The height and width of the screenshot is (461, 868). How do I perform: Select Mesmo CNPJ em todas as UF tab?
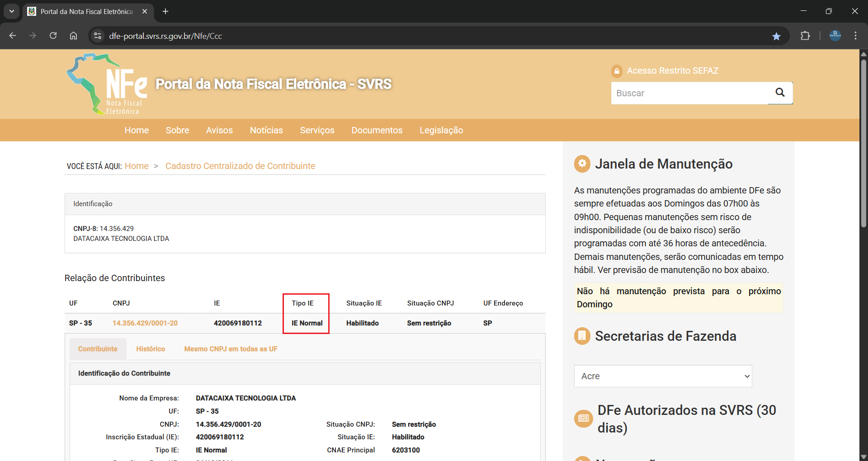231,349
